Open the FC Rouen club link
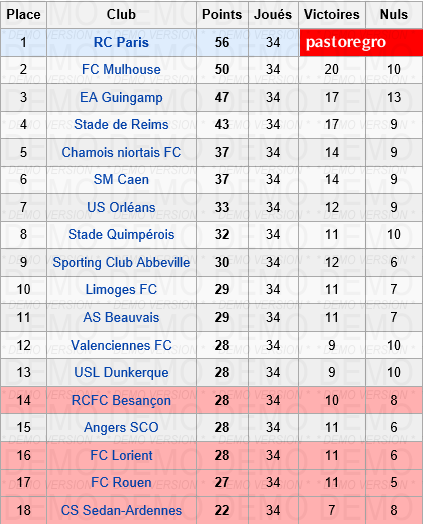Viewport: 423px width, 524px height. point(121,483)
